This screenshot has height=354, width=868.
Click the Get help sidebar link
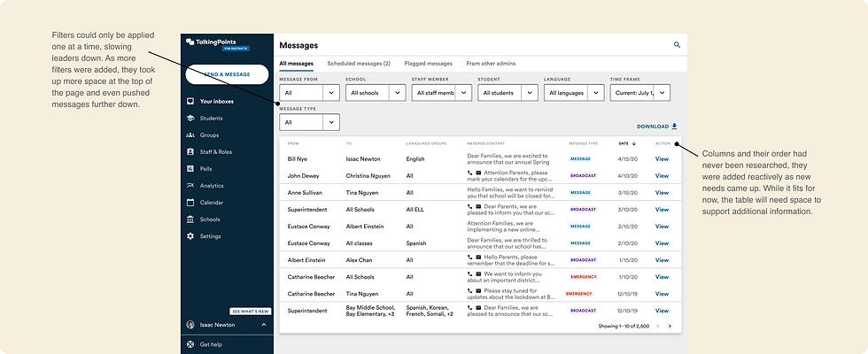coord(211,344)
